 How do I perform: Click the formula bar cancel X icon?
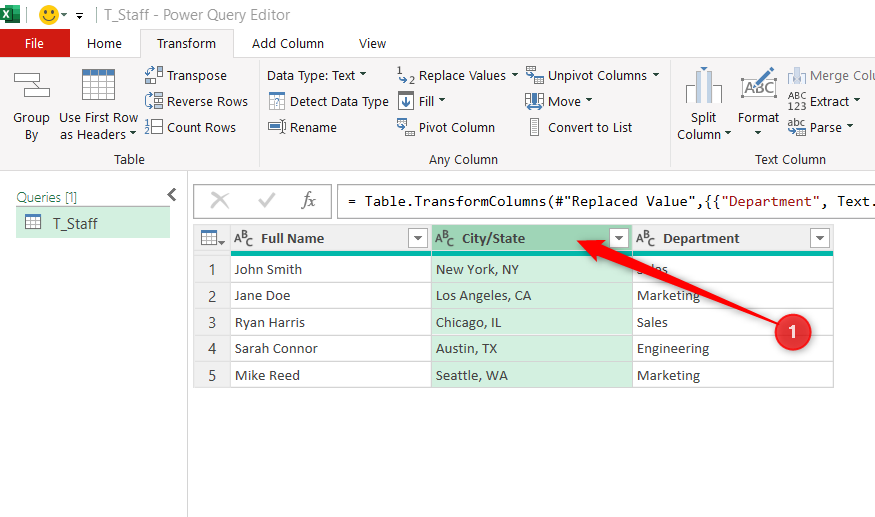pyautogui.click(x=219, y=200)
